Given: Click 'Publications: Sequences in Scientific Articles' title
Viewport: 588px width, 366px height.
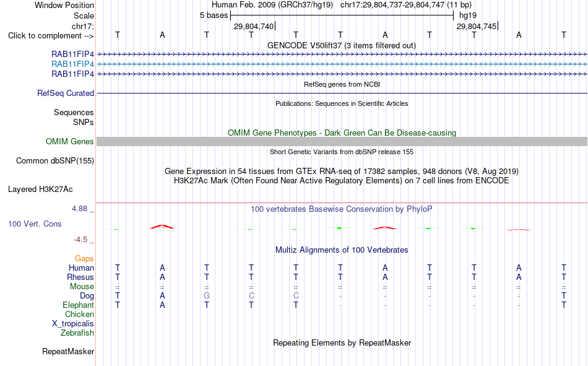Looking at the screenshot, I should click(x=342, y=103).
